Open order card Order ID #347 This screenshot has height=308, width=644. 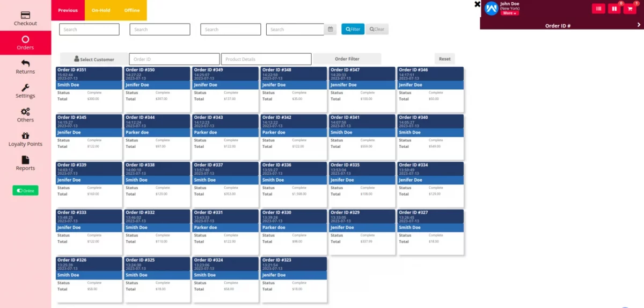tap(362, 89)
